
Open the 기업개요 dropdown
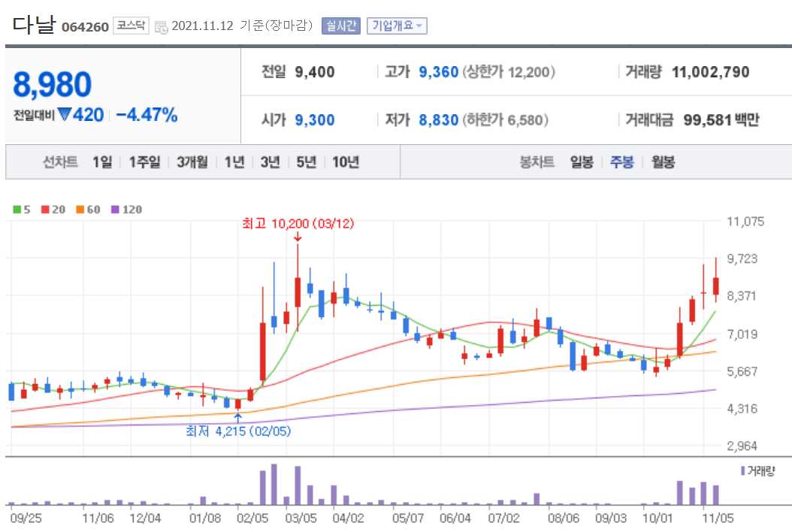point(398,25)
